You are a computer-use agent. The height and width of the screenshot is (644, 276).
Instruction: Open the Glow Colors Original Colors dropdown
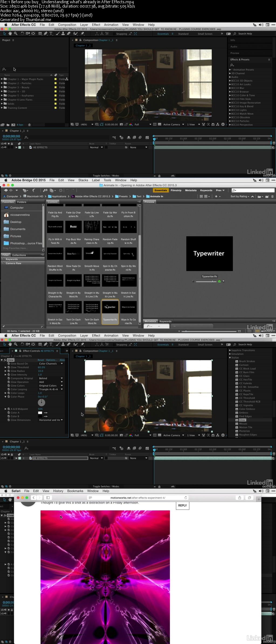[x=51, y=386]
